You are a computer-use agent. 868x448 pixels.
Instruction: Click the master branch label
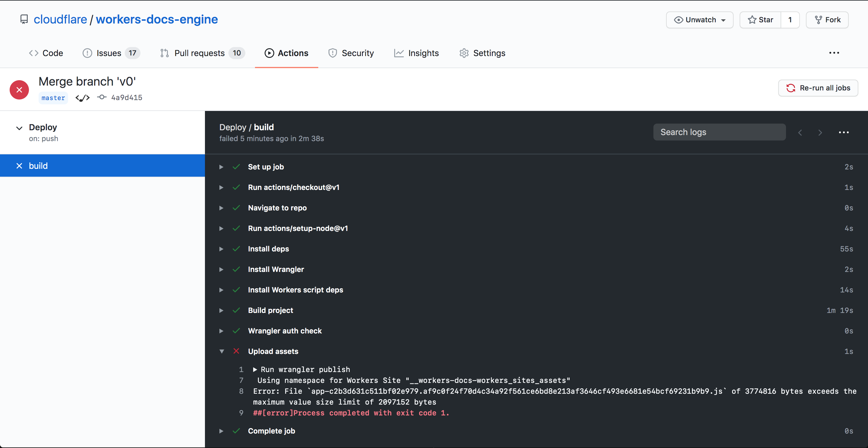click(x=53, y=98)
